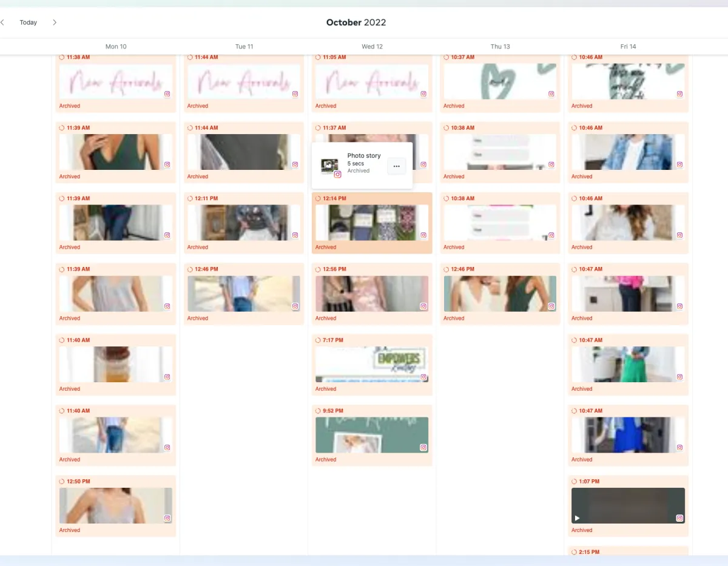The image size is (728, 566).
Task: Open Mon 11:38 AM New Arrivals thumbnail
Action: 116,82
